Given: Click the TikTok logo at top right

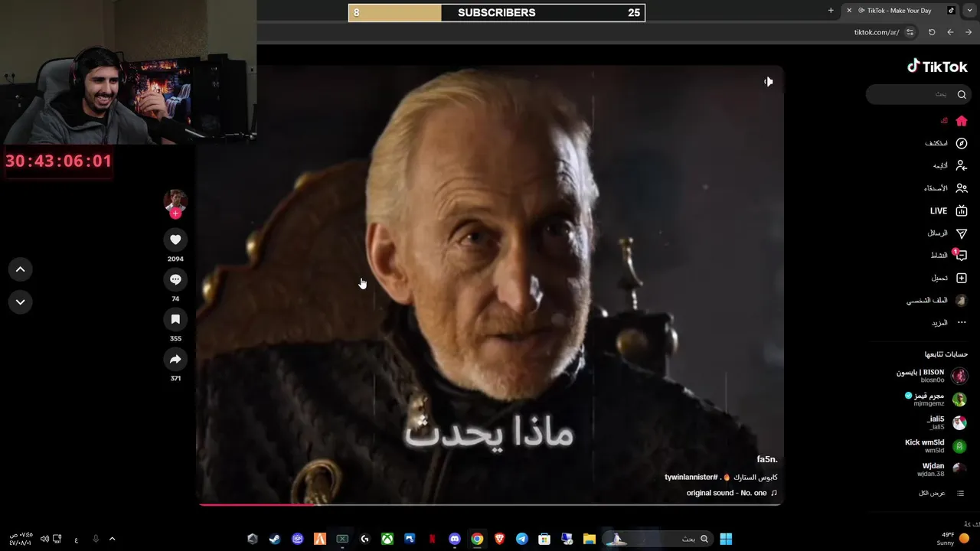Looking at the screenshot, I should pyautogui.click(x=937, y=67).
